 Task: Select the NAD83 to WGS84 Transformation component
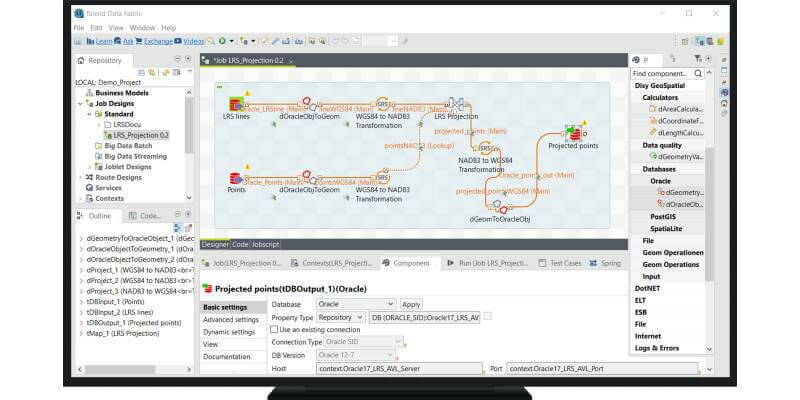[x=485, y=148]
